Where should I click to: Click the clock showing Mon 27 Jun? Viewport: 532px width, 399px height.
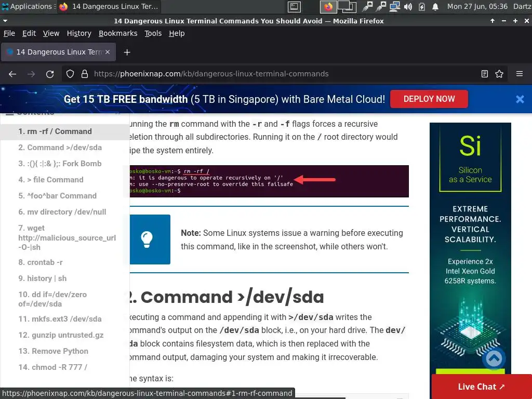(477, 6)
